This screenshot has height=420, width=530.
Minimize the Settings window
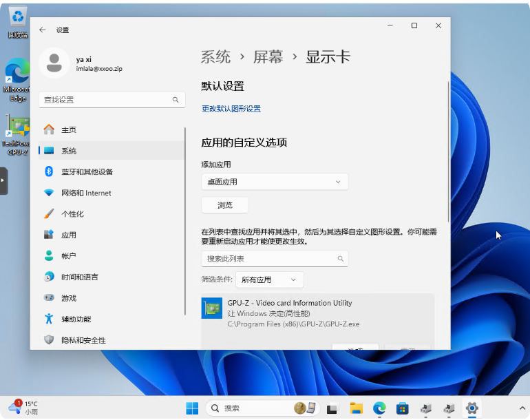(390, 25)
